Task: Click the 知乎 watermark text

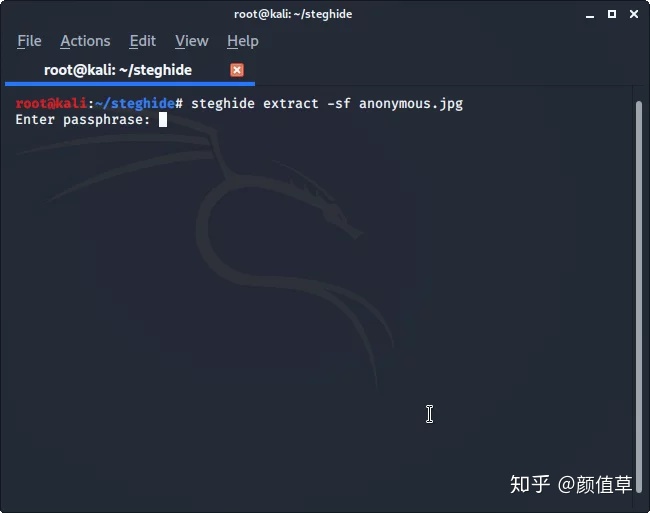Action: pyautogui.click(x=530, y=484)
